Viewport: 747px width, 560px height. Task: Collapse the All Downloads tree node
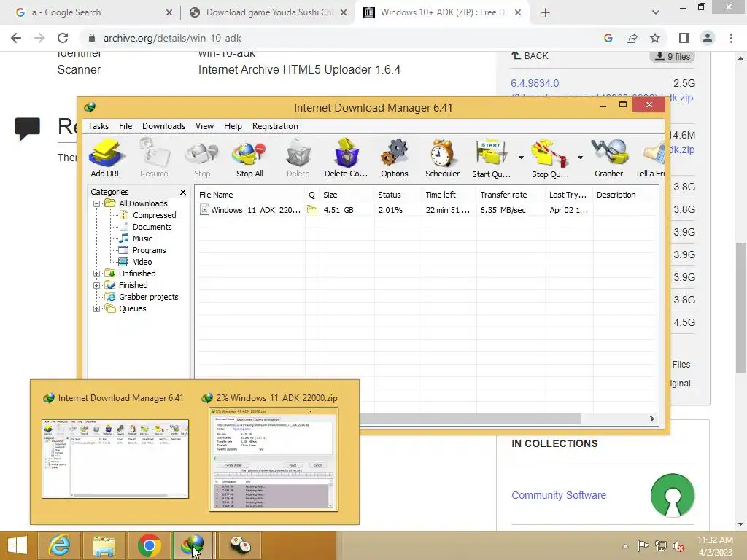[96, 204]
